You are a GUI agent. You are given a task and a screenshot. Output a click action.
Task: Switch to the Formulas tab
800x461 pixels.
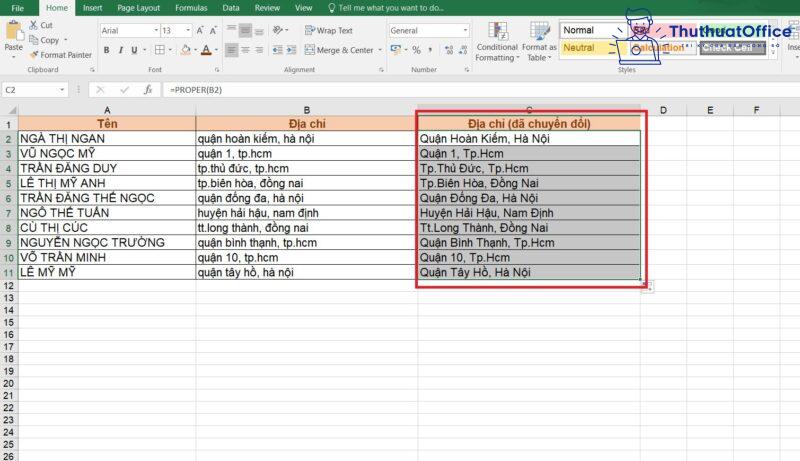[x=191, y=8]
